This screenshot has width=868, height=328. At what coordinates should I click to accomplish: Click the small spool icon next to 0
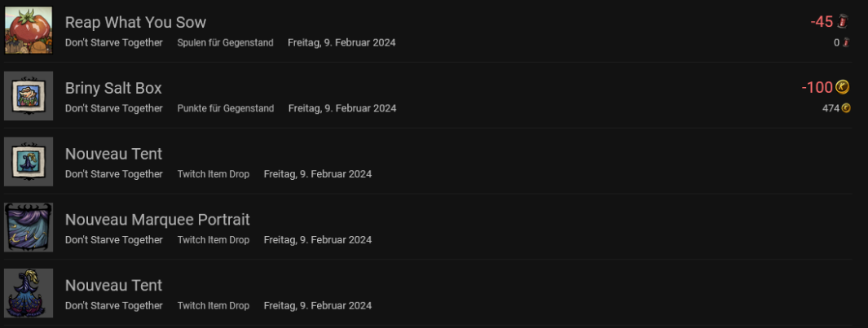click(846, 42)
